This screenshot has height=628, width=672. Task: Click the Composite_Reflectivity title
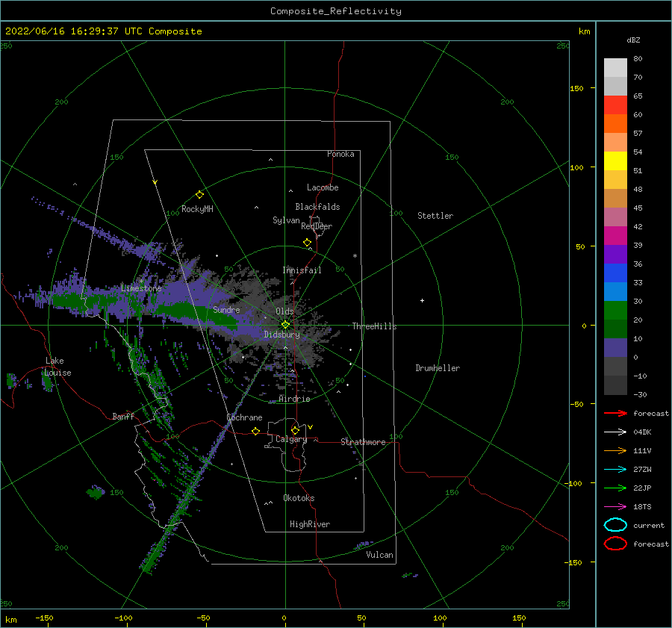coord(336,11)
